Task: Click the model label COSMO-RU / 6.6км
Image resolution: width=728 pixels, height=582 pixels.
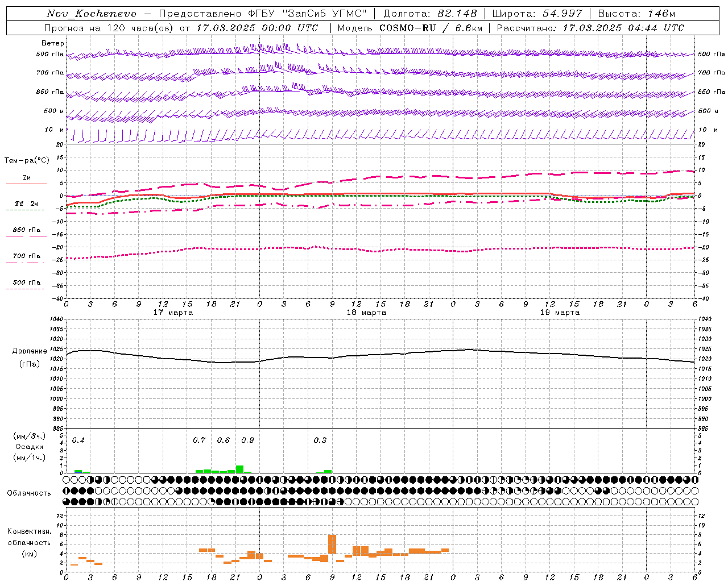Action: pos(431,28)
